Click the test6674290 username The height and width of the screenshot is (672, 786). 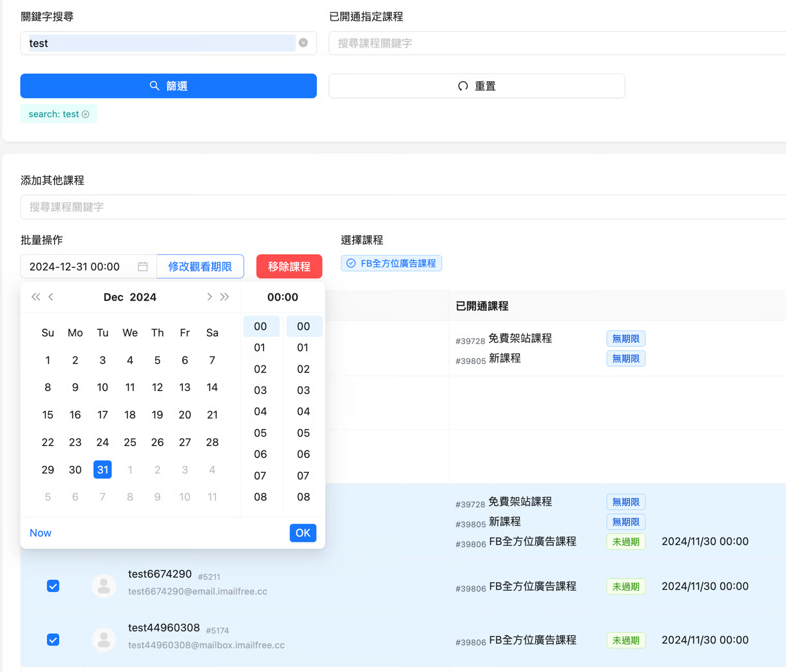[160, 574]
